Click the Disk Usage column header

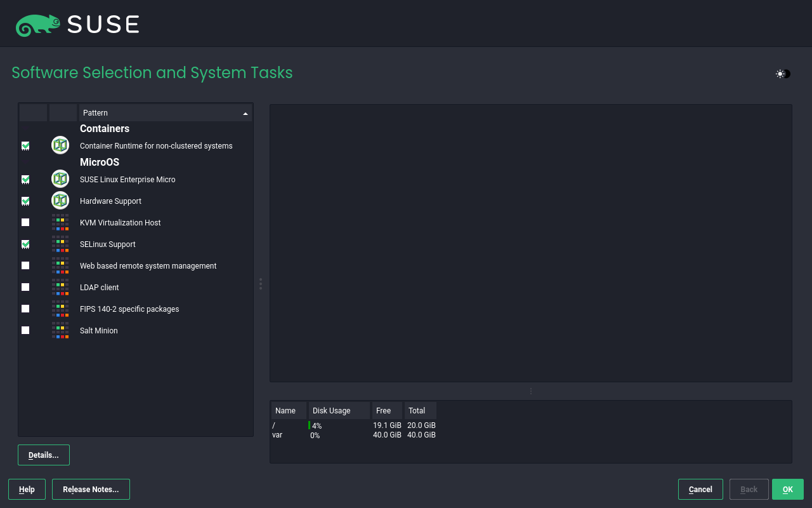339,411
